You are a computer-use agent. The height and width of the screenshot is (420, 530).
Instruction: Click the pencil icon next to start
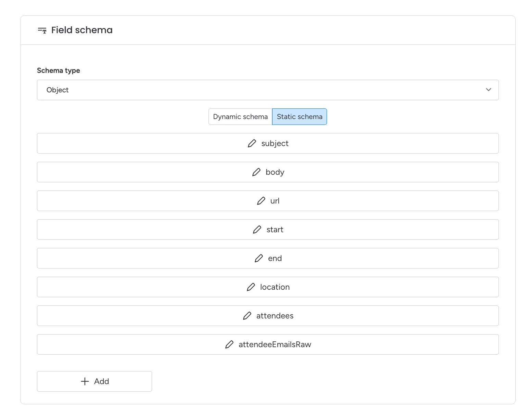(257, 229)
